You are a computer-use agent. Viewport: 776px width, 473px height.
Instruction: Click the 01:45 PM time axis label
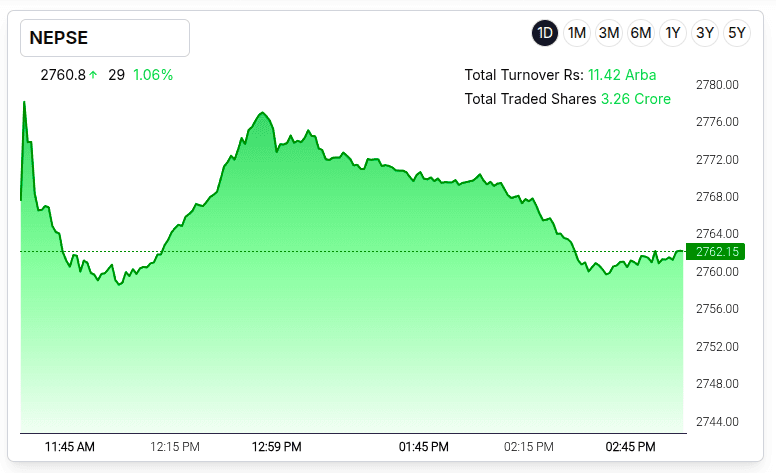(x=423, y=446)
